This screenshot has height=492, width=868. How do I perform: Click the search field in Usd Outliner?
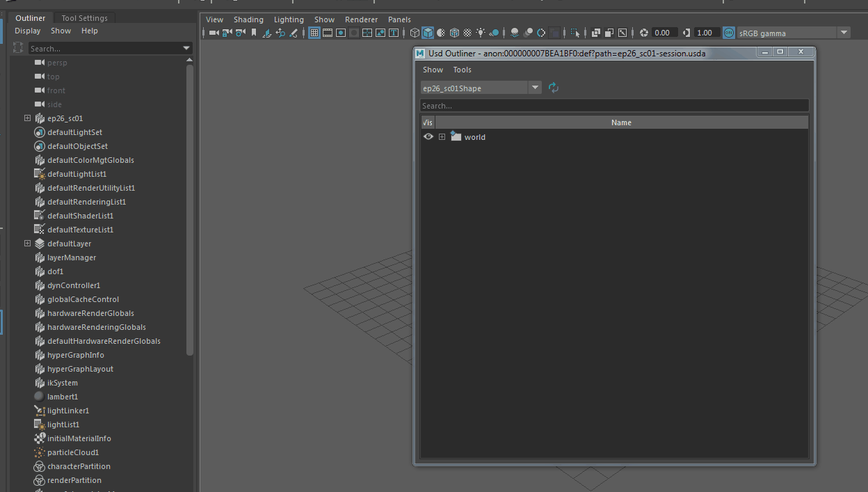[614, 105]
